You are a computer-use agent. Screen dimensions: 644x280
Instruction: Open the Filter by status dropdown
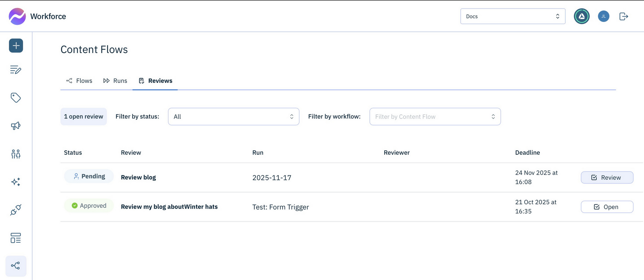pos(233,117)
